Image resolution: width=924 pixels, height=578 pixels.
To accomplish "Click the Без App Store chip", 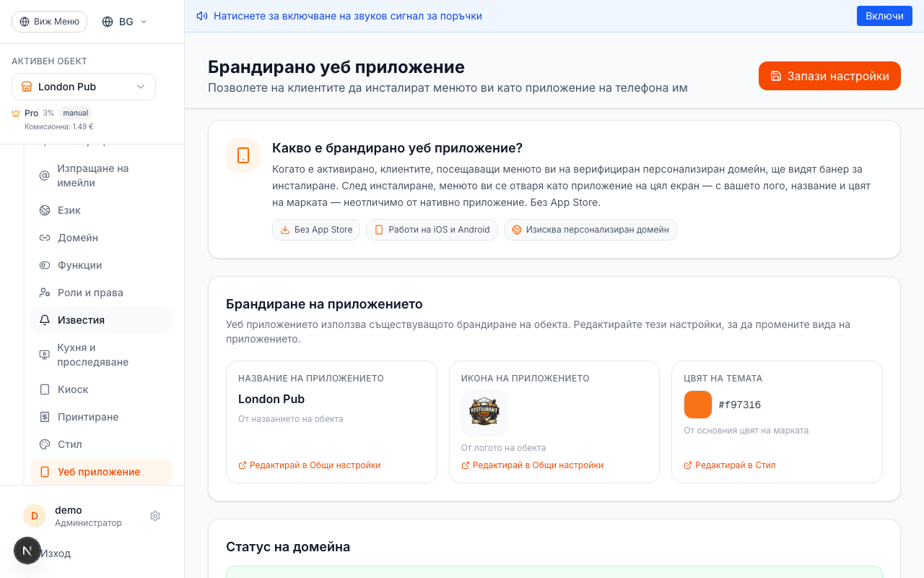I will click(x=316, y=230).
